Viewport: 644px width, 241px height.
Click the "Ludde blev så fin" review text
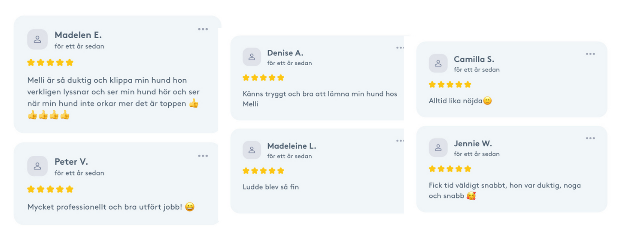pyautogui.click(x=270, y=187)
